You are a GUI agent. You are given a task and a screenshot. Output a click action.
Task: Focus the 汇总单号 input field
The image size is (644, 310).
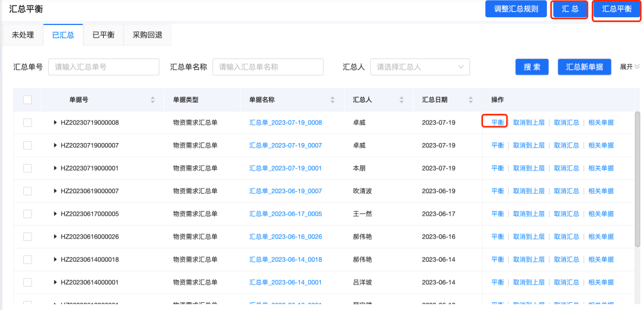[x=104, y=67]
